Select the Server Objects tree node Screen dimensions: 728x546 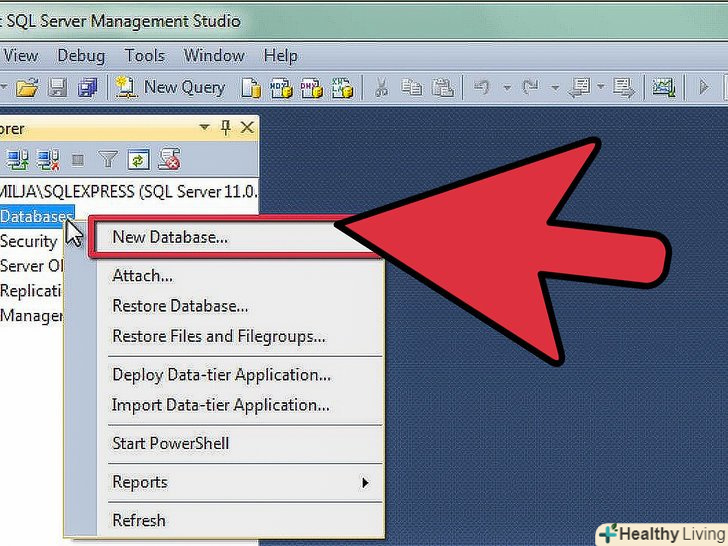point(32,266)
